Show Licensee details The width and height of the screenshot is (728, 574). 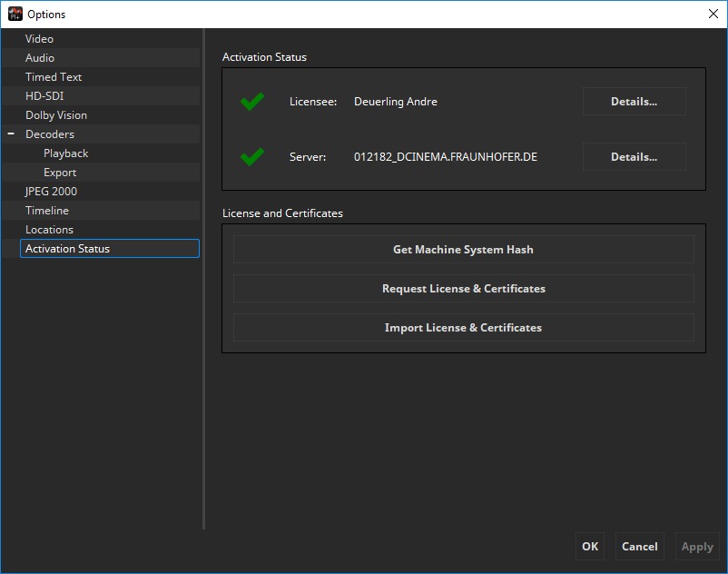click(634, 102)
